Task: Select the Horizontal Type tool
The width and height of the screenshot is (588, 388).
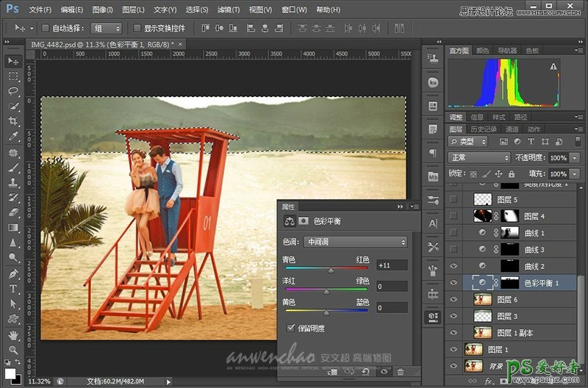Action: 13,289
